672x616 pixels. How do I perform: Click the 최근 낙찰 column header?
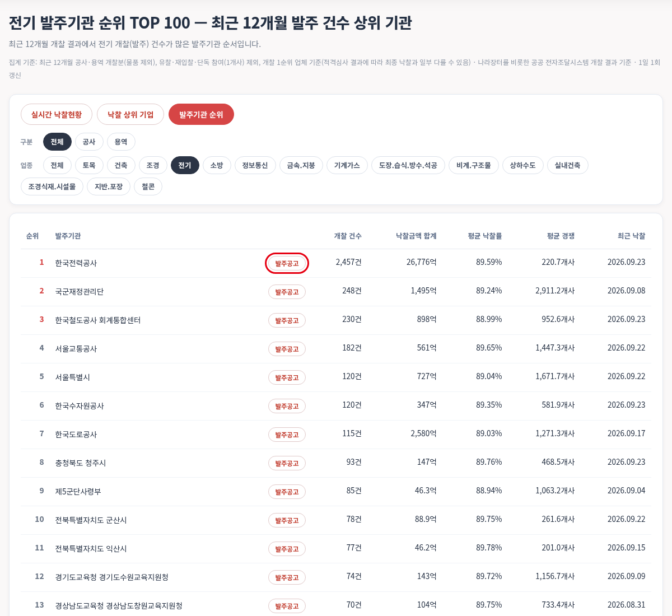coord(631,236)
